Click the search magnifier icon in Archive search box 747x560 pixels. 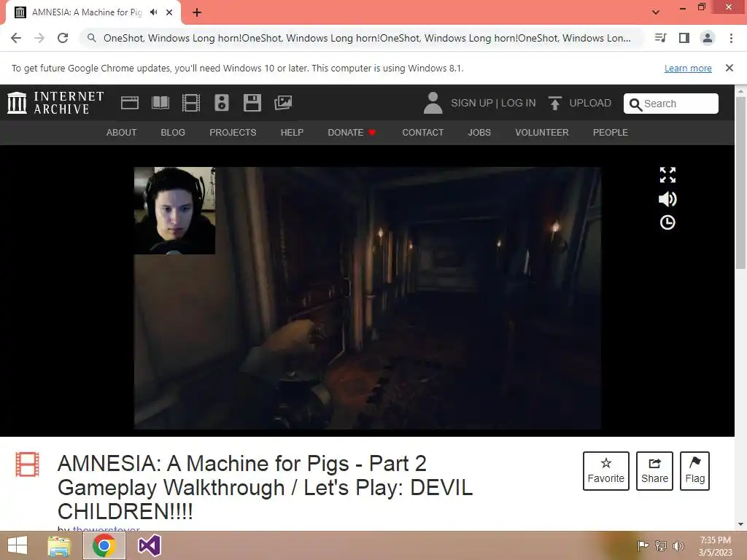[x=635, y=104]
